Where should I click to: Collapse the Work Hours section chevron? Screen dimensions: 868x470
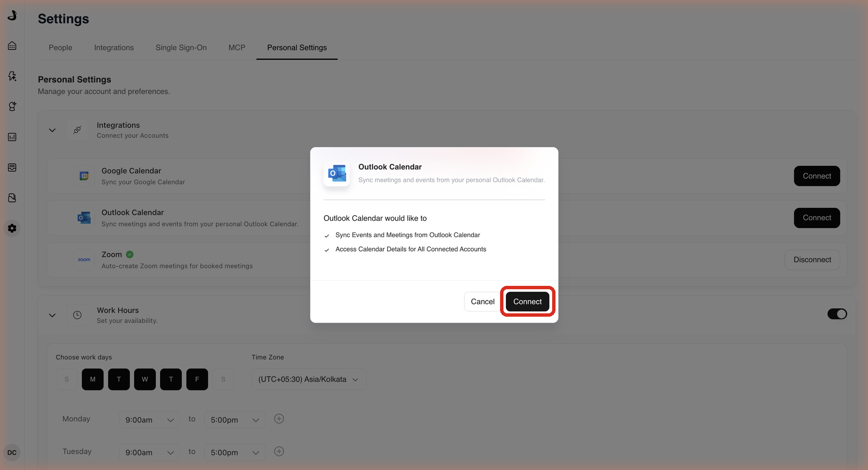pos(52,315)
